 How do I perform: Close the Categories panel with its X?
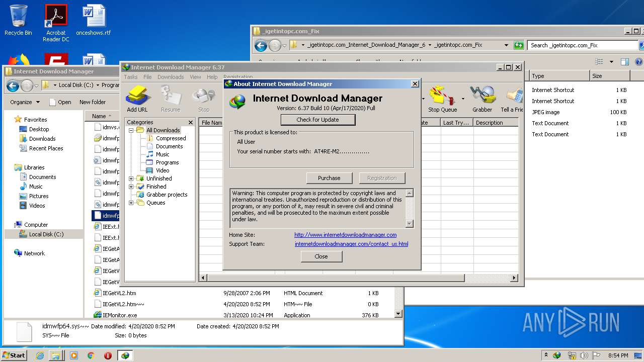tap(191, 122)
